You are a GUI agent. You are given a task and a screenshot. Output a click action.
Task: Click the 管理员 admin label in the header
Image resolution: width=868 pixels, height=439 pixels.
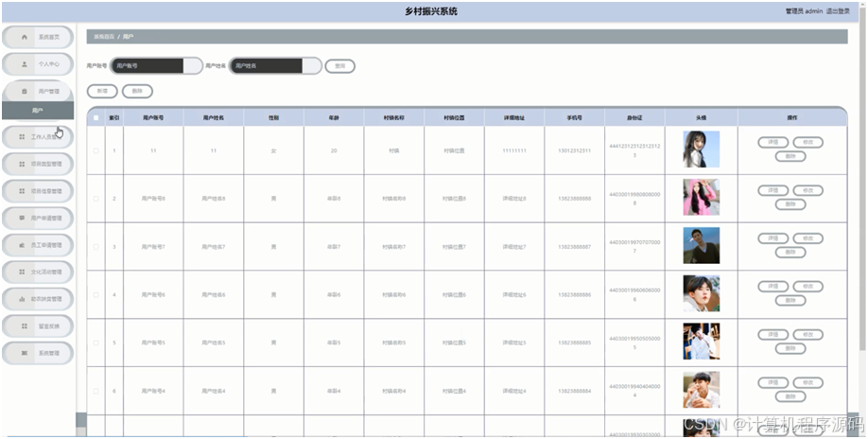804,11
